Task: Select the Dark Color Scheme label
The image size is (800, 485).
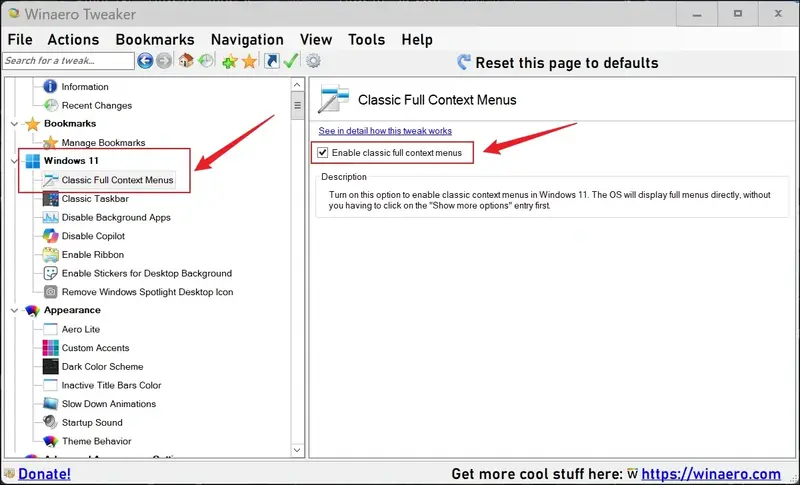Action: pyautogui.click(x=102, y=367)
